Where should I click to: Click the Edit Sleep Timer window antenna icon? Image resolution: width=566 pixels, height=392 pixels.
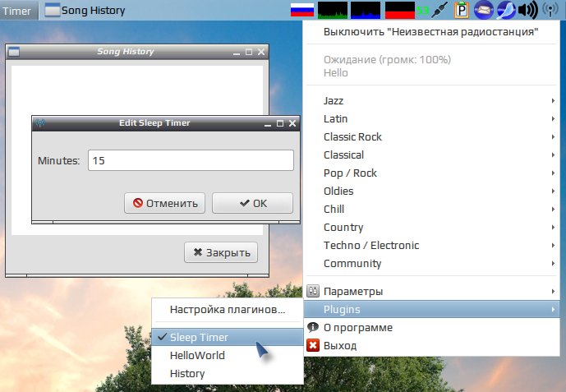click(40, 123)
